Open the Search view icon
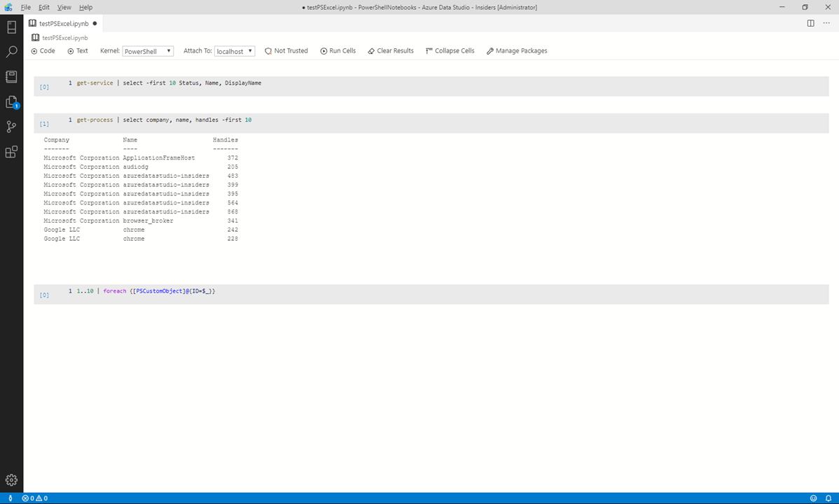This screenshot has width=839, height=504. pyautogui.click(x=11, y=52)
